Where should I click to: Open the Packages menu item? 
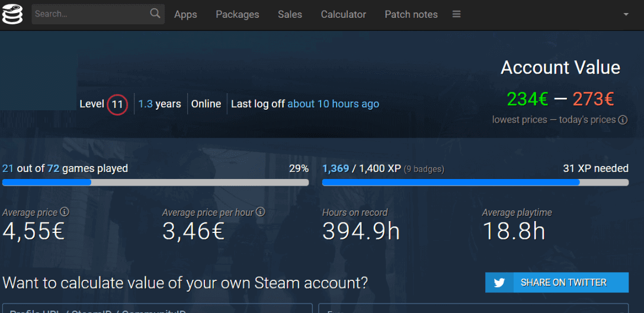point(237,14)
